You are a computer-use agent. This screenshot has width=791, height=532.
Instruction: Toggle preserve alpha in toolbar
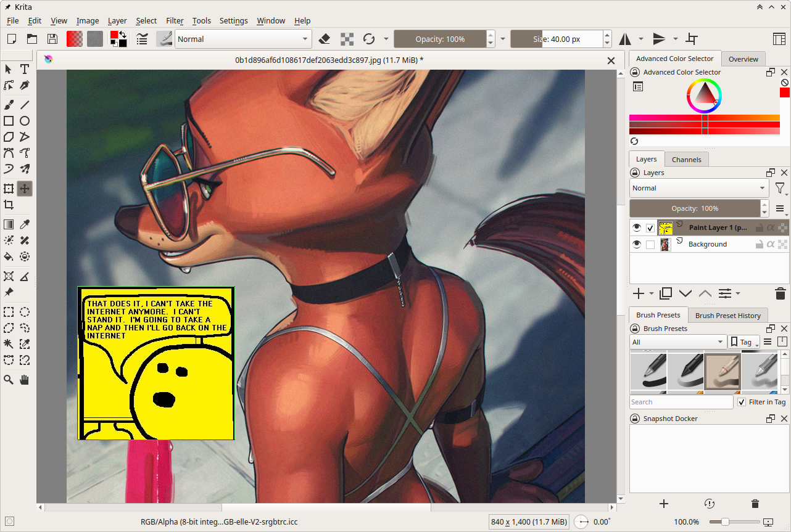347,39
